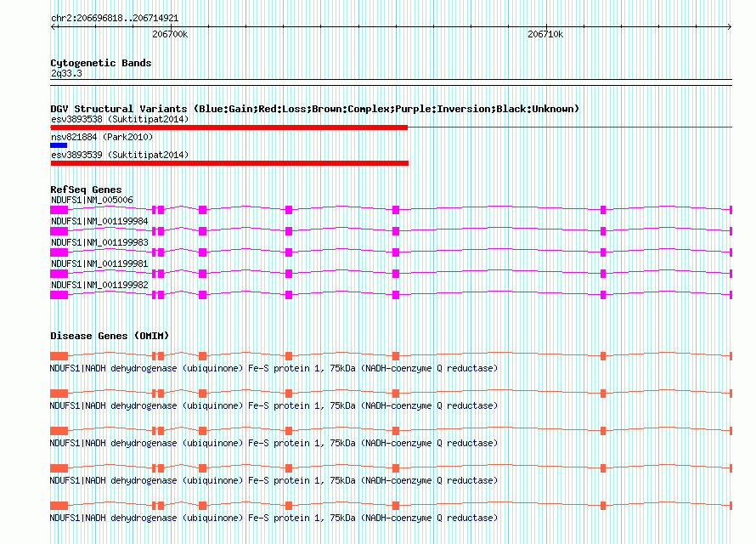Click the NDUFS1|NM_001199982 transcript label
Screen dimensions: 756x544
tap(99, 285)
